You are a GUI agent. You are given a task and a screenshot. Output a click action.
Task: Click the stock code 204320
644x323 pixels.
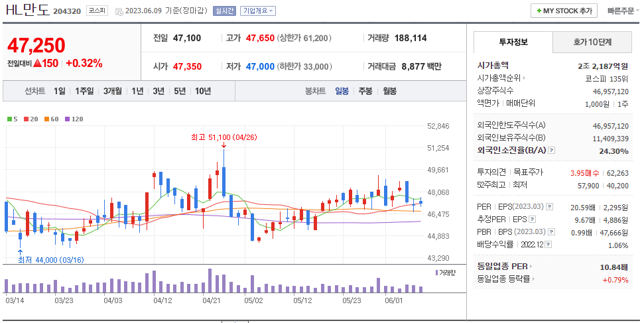[67, 11]
